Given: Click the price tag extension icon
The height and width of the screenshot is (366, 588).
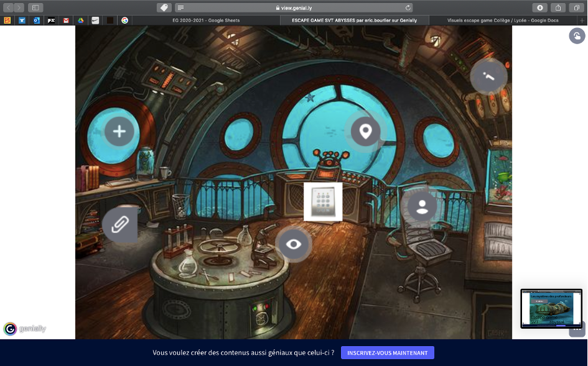Looking at the screenshot, I should tap(164, 7).
